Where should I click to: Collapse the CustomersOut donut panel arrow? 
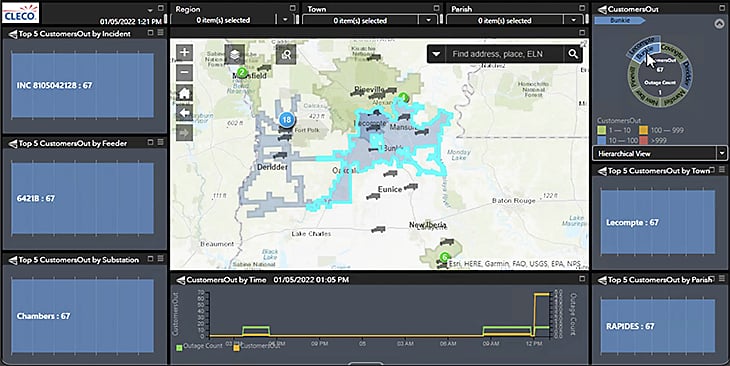602,9
